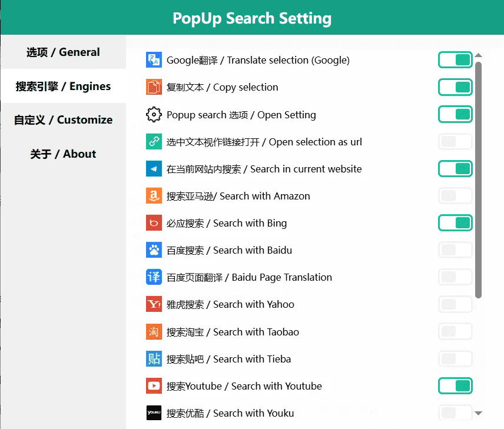
Task: Click the Google Translate icon
Action: [x=154, y=60]
